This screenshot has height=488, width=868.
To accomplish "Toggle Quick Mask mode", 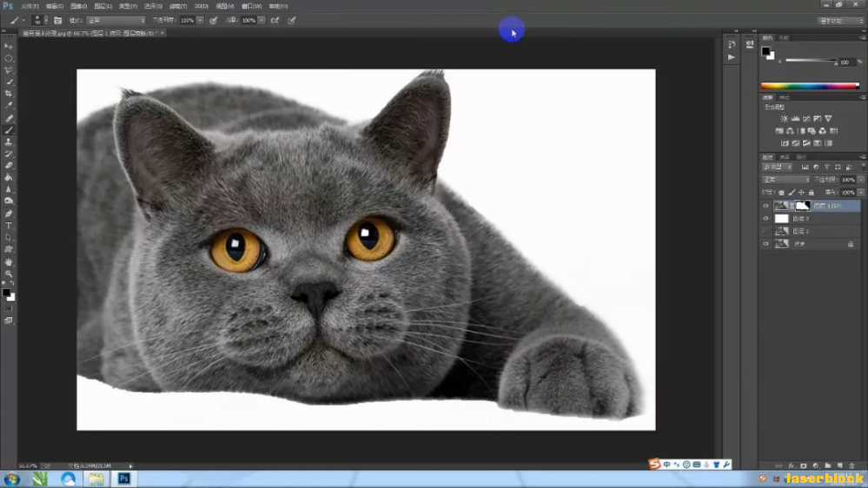I will pyautogui.click(x=9, y=309).
